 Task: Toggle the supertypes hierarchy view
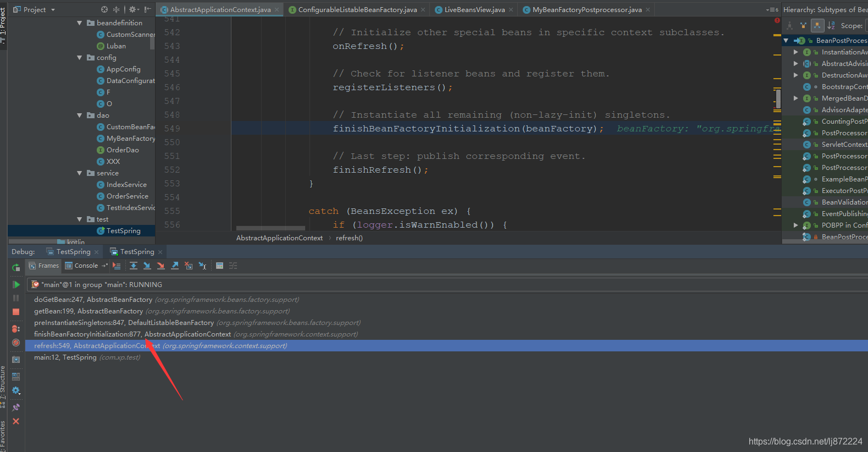[x=803, y=25]
